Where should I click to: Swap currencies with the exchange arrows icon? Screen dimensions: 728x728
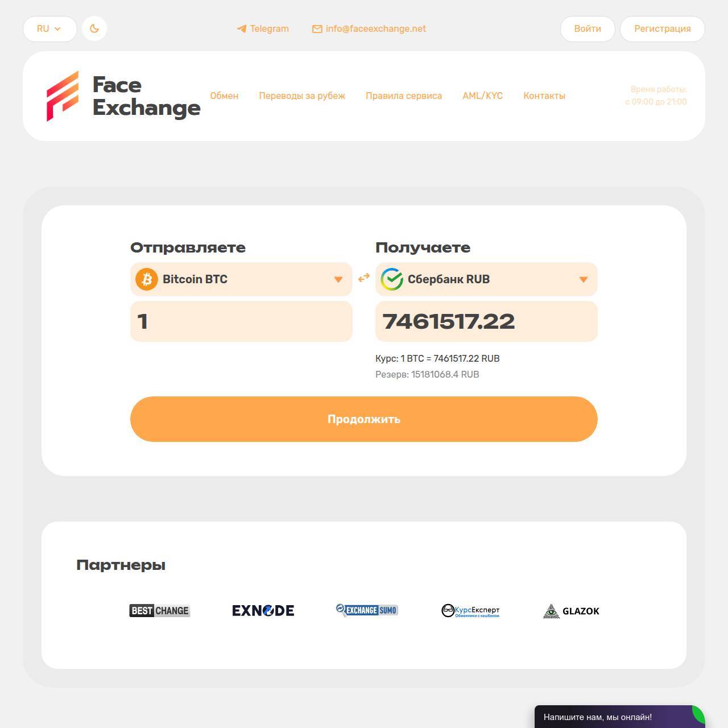pos(364,278)
